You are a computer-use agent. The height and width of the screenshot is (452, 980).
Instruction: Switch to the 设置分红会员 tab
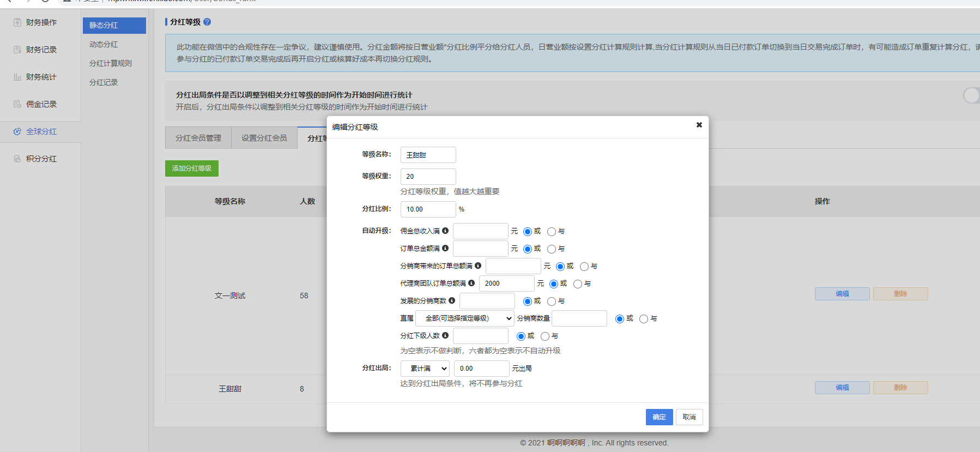264,138
